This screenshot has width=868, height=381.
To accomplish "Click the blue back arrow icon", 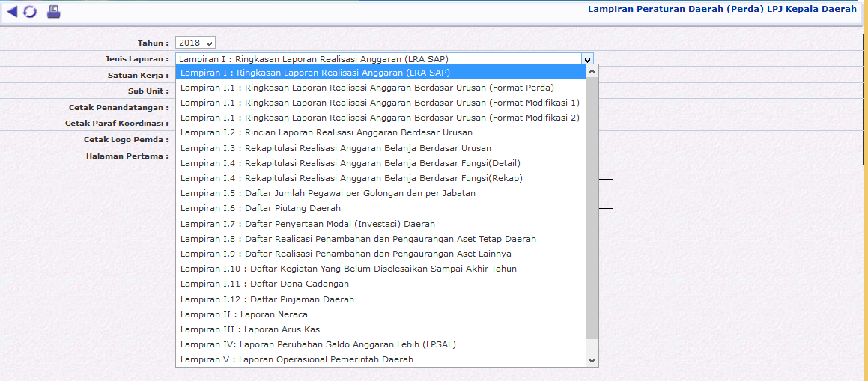I will [12, 12].
